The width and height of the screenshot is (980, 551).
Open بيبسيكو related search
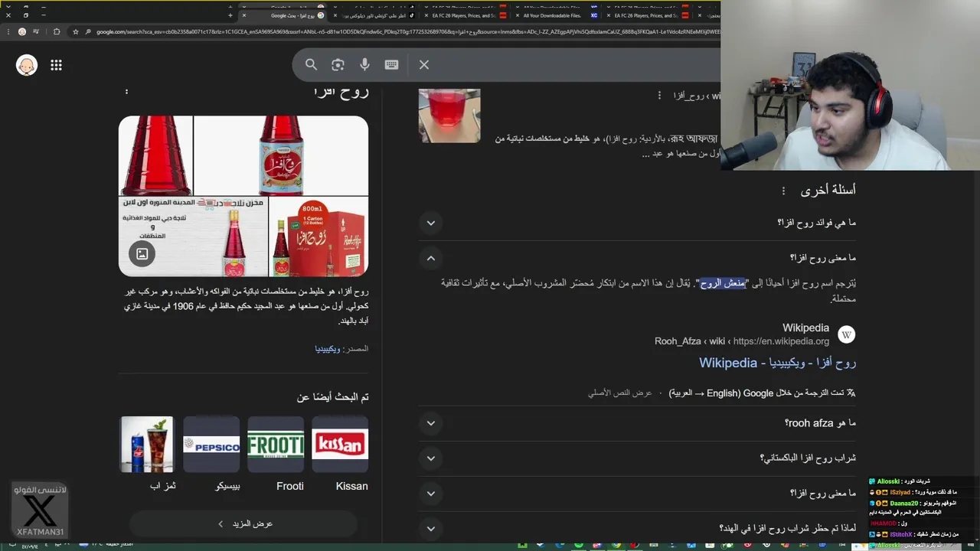coord(227,486)
